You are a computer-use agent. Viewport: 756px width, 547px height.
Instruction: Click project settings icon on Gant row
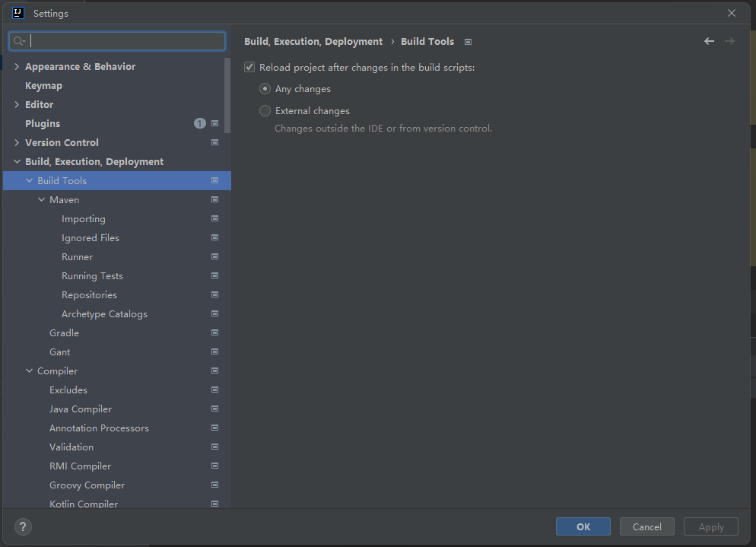point(215,351)
